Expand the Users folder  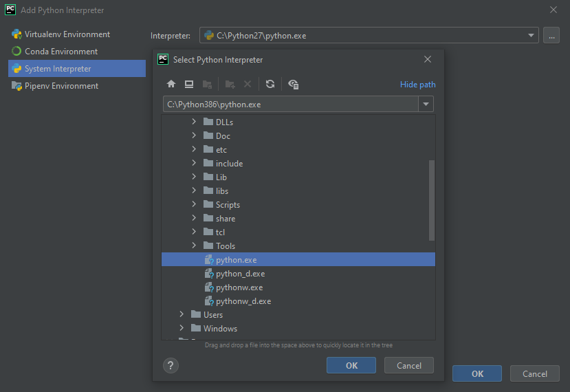(182, 314)
